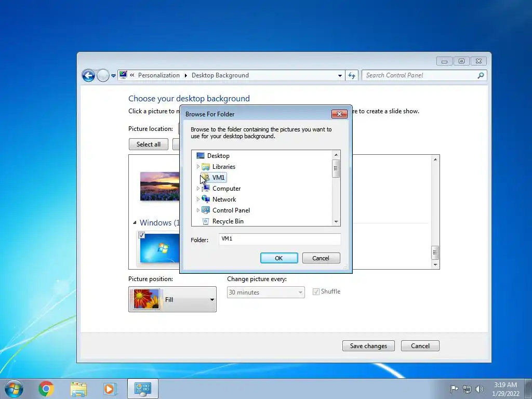Click the taskbar clock showing 3:19 AM
532x399 pixels.
[x=506, y=389]
